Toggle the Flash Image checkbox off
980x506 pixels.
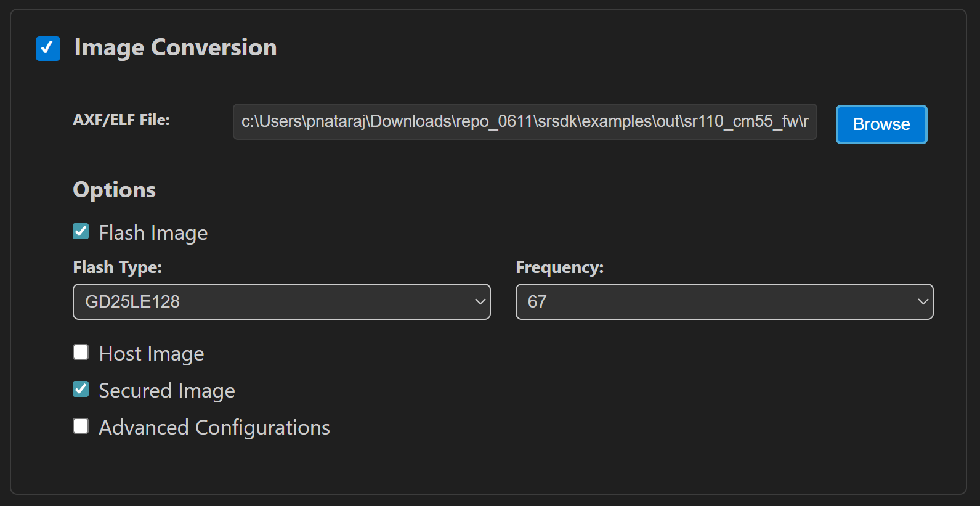pos(81,231)
